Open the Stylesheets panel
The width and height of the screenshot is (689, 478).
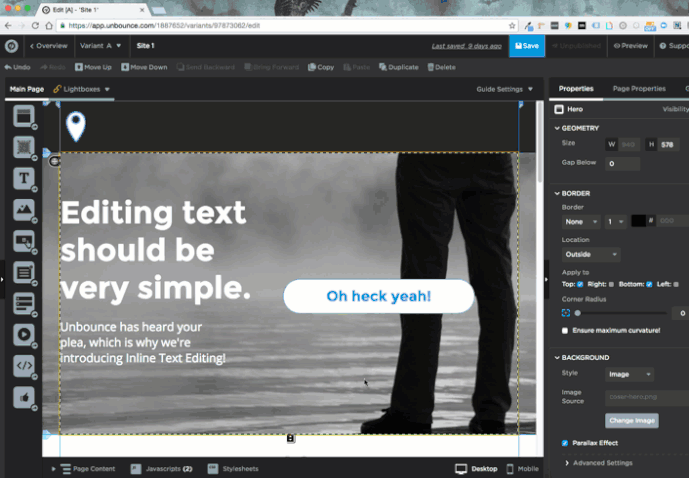tap(233, 469)
